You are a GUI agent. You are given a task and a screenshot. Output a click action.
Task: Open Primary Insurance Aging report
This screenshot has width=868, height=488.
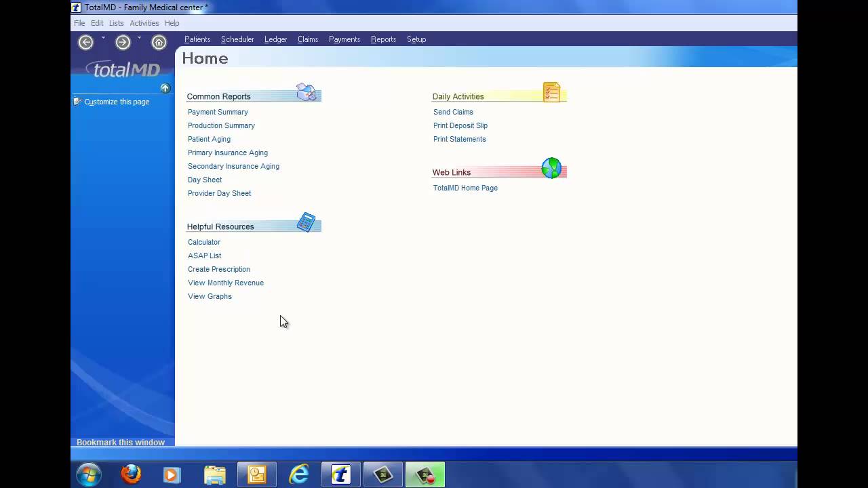point(228,152)
